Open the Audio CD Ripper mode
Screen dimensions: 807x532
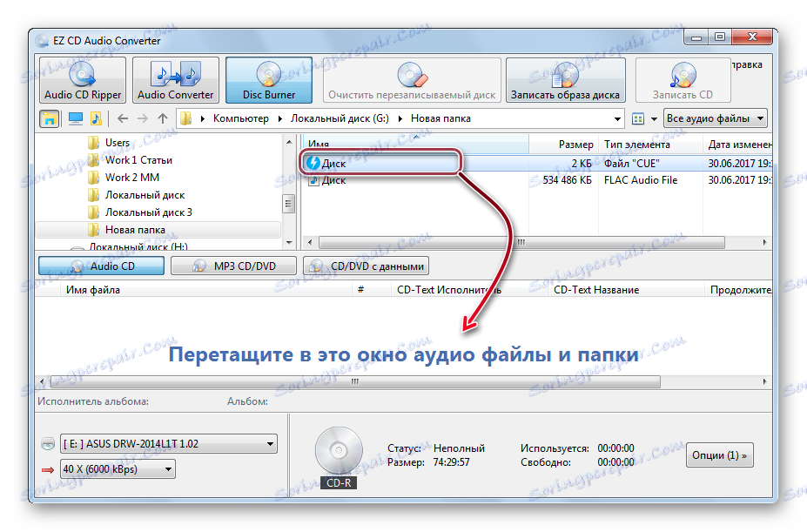pyautogui.click(x=83, y=80)
